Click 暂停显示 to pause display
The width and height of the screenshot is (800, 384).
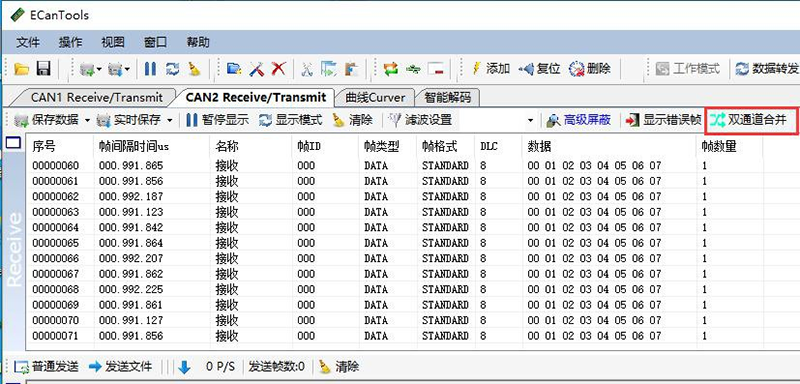point(217,120)
